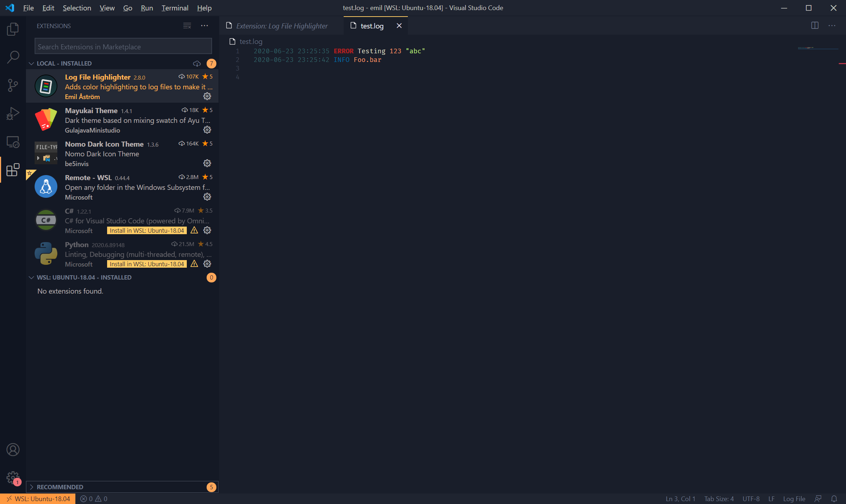Type in the Search Extensions in Marketplace field

point(123,46)
